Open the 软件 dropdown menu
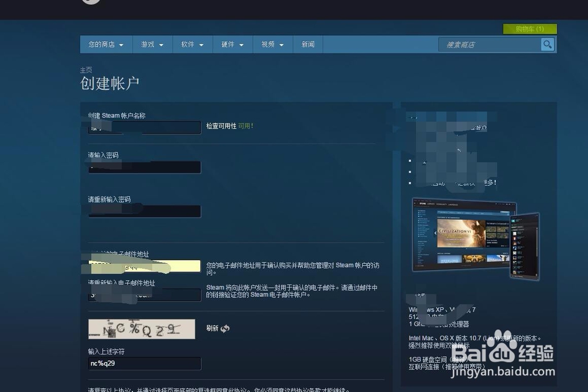The image size is (588, 392). click(192, 45)
